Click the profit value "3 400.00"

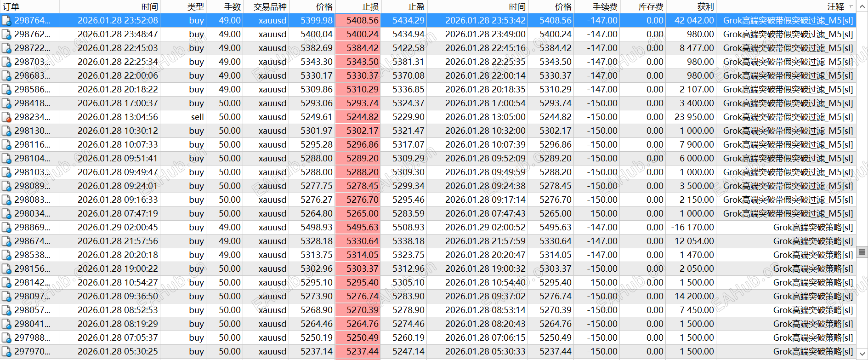point(697,103)
